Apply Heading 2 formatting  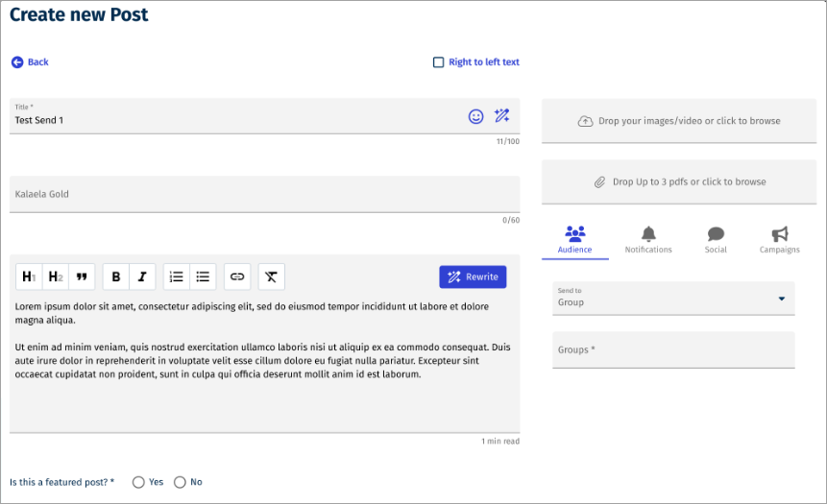click(56, 276)
